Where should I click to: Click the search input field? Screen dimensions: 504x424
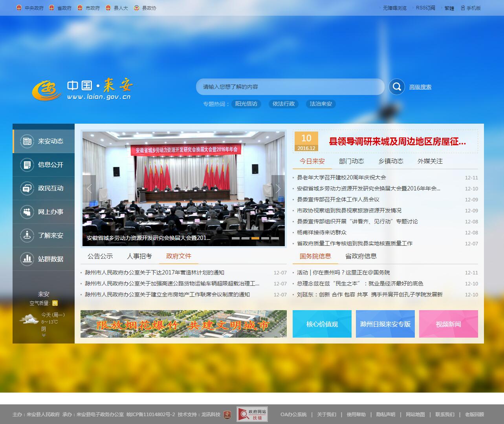click(x=290, y=87)
